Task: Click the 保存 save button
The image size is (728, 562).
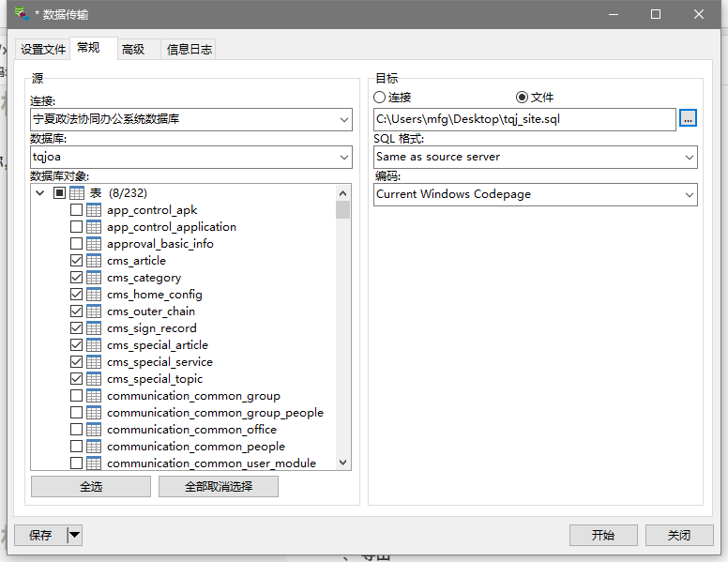Action: [40, 535]
